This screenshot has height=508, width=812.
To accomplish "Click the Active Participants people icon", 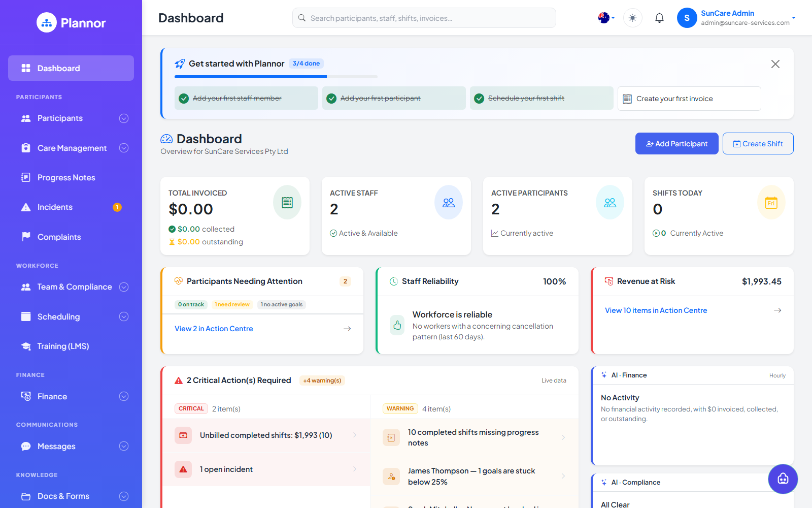I will click(x=610, y=203).
